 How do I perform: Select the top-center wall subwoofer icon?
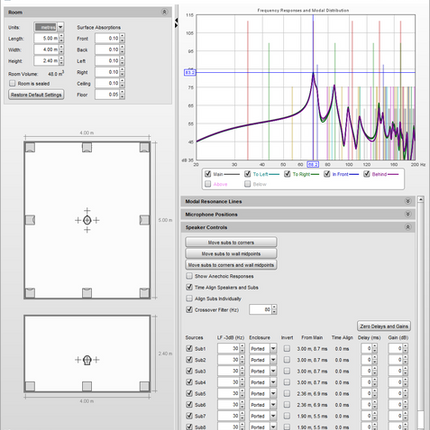[87, 147]
